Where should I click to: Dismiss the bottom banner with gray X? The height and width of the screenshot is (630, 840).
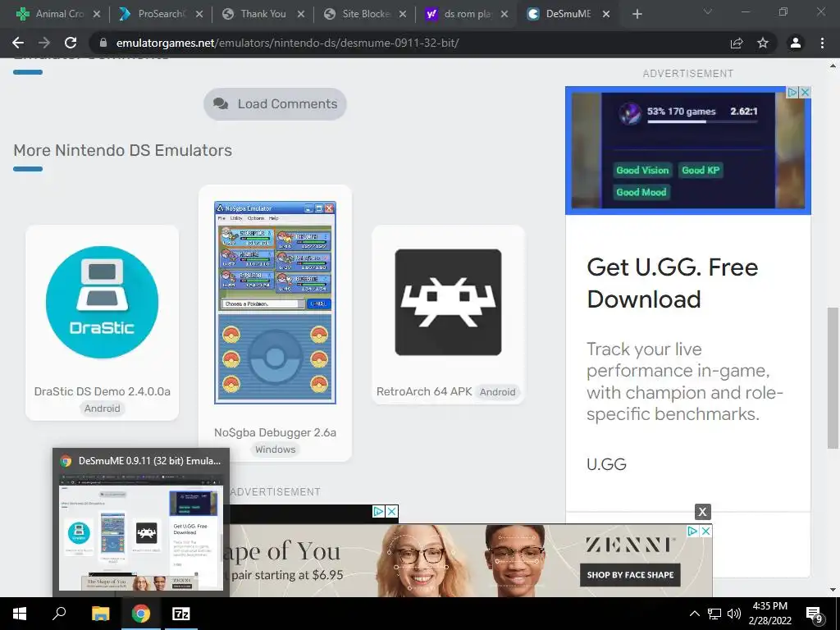tap(702, 512)
